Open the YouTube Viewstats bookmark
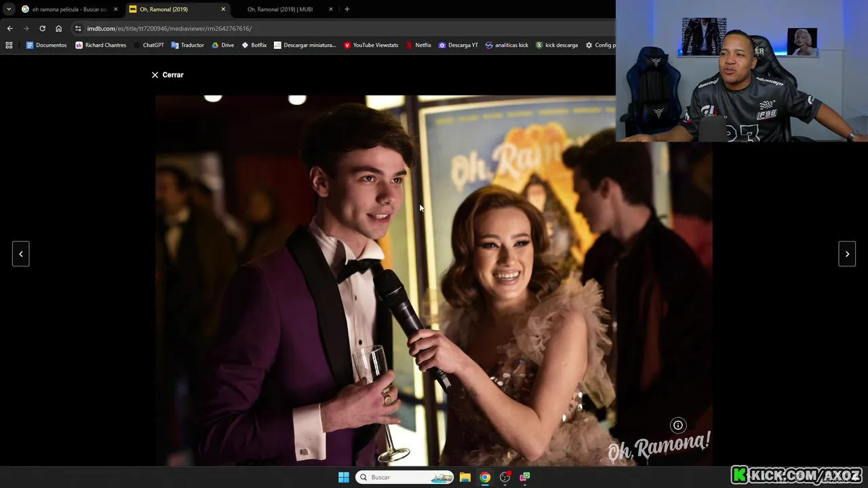The image size is (868, 488). pos(370,45)
